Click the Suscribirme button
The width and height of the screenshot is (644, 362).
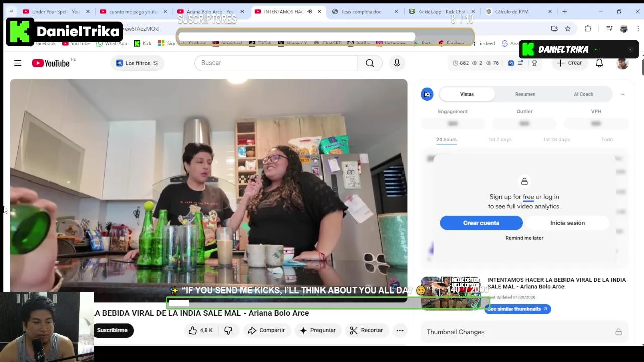click(x=113, y=330)
